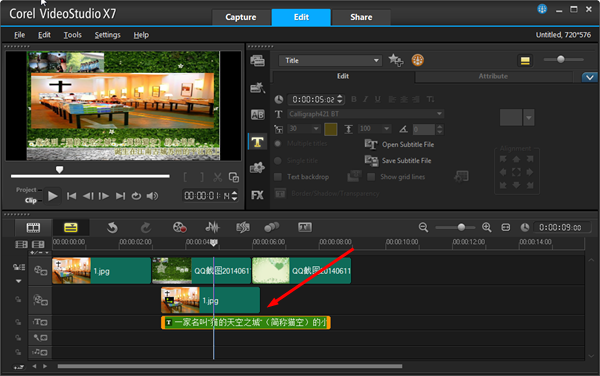The image size is (600, 376).
Task: Click the globe Corel Guide icon
Action: click(x=542, y=9)
